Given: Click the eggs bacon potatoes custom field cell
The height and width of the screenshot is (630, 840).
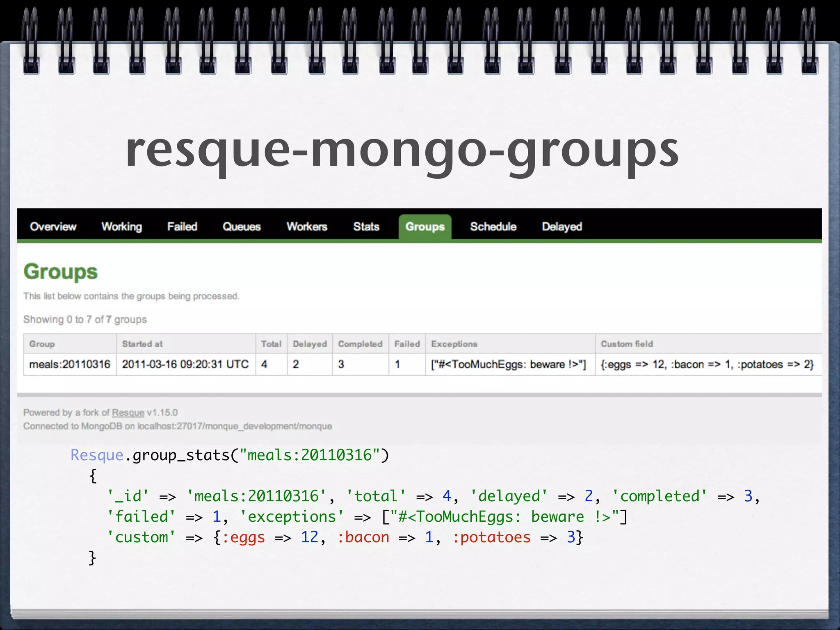Looking at the screenshot, I should [709, 364].
